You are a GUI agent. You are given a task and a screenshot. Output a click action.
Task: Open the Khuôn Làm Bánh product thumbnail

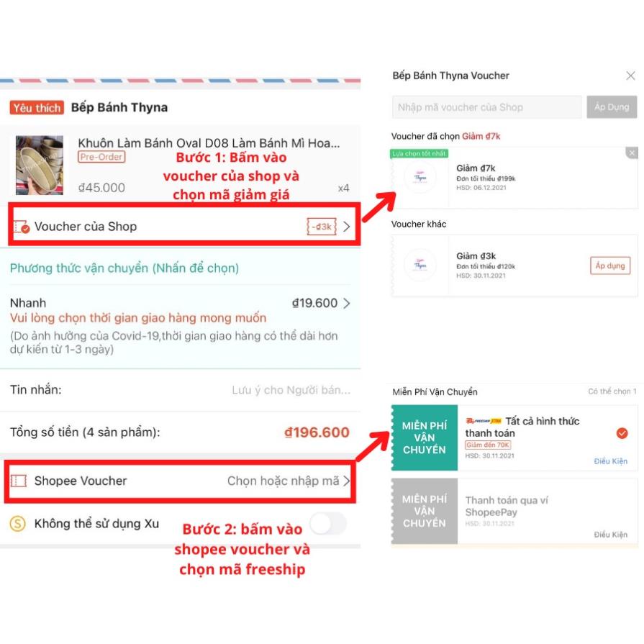click(40, 165)
